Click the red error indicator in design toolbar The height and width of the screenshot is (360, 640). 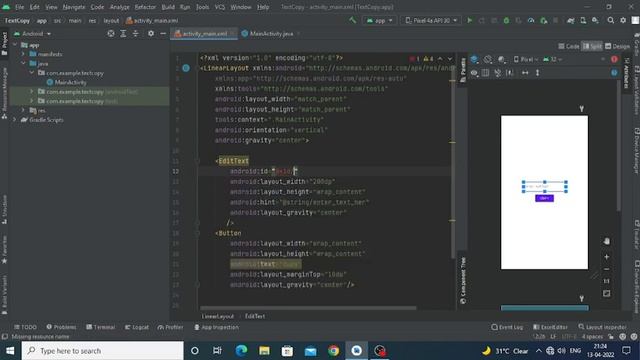(614, 60)
